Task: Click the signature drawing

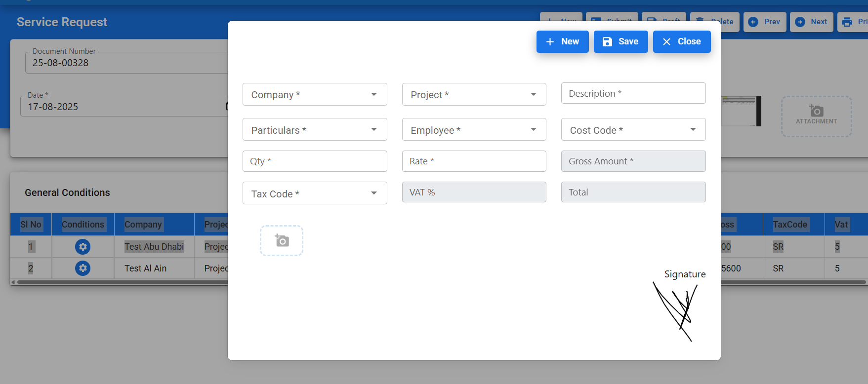Action: coord(677,310)
